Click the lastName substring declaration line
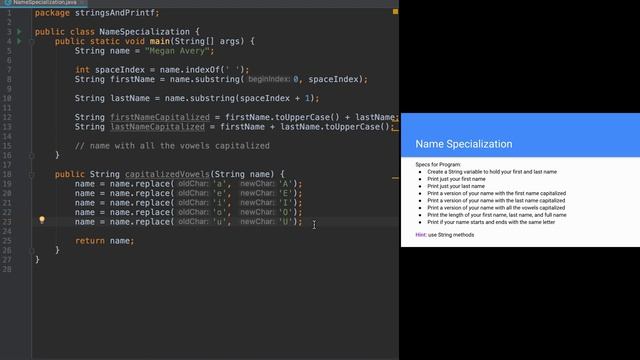This screenshot has height=360, width=640. (x=197, y=98)
